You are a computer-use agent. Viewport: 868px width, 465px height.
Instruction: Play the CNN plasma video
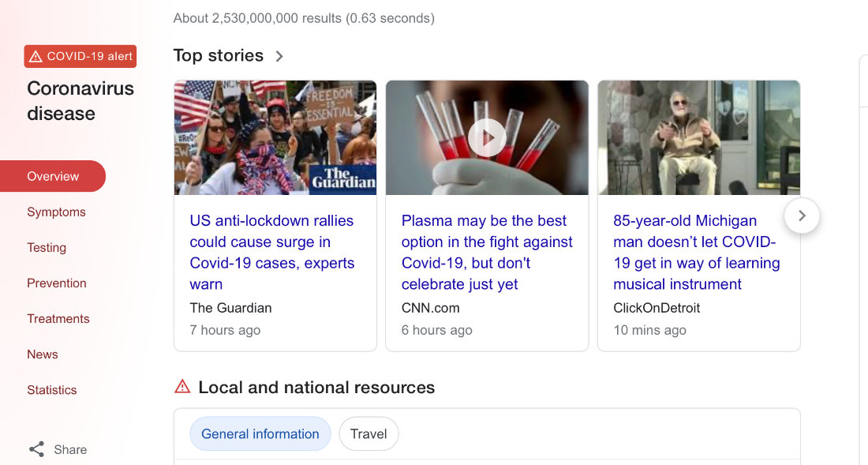tap(487, 137)
